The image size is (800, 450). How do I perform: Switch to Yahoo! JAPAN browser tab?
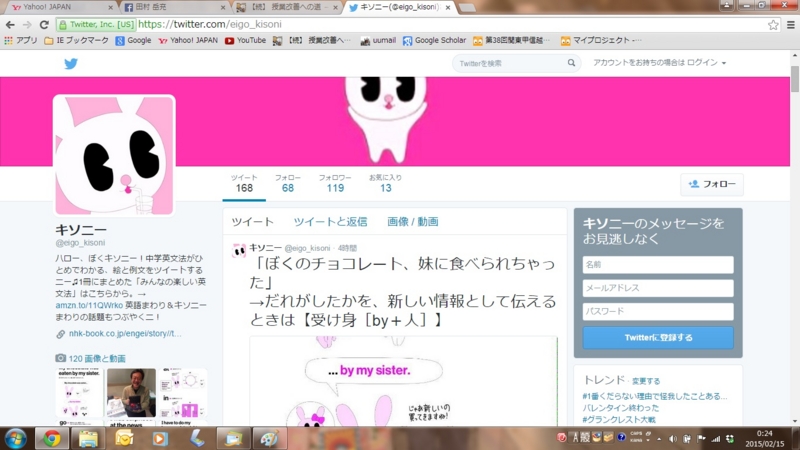click(59, 7)
